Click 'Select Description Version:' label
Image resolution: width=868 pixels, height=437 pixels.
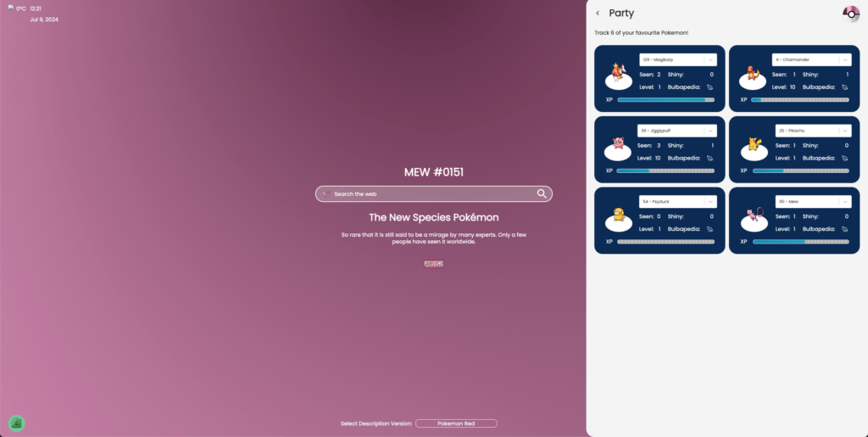pos(376,423)
